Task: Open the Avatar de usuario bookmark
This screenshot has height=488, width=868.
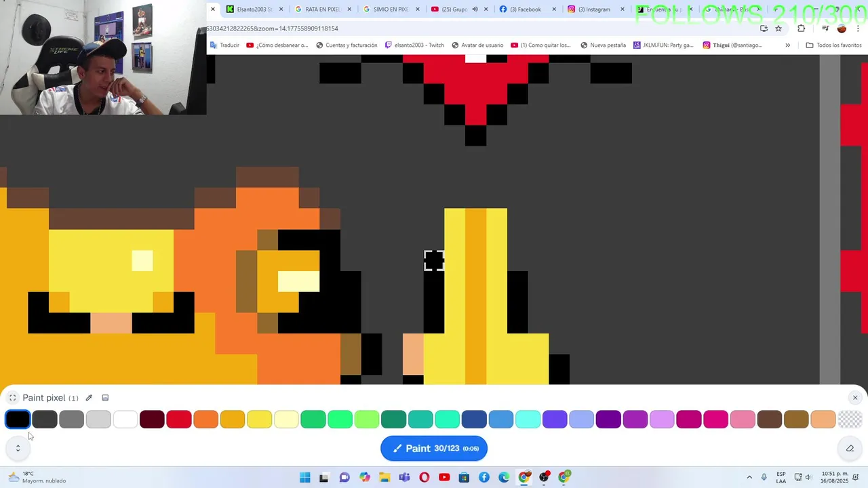Action: [x=477, y=45]
